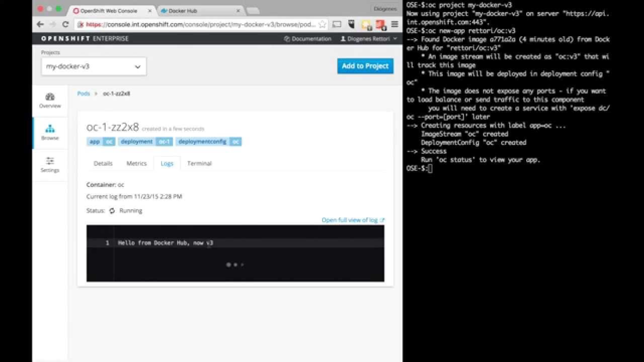Open the Documentation link
This screenshot has width=644, height=362.
click(x=307, y=39)
